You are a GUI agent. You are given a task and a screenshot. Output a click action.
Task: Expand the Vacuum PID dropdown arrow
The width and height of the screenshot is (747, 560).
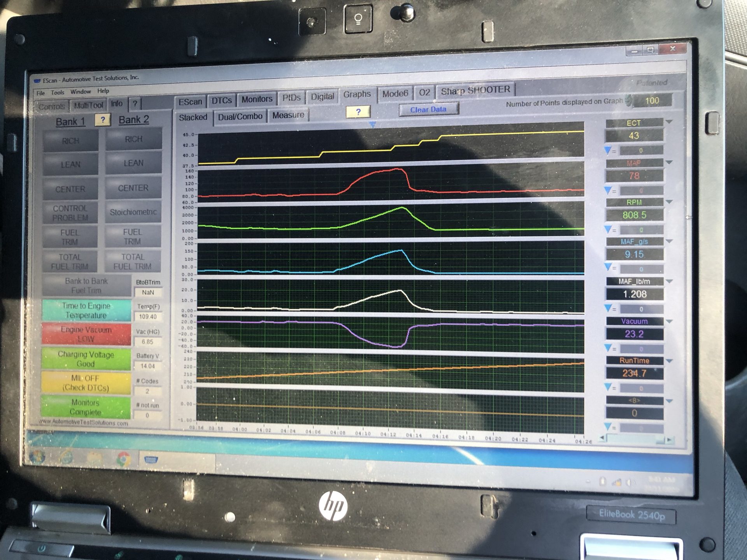tap(669, 321)
